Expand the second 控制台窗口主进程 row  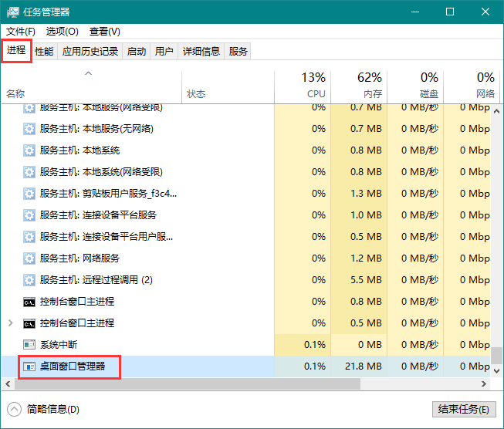click(x=10, y=323)
